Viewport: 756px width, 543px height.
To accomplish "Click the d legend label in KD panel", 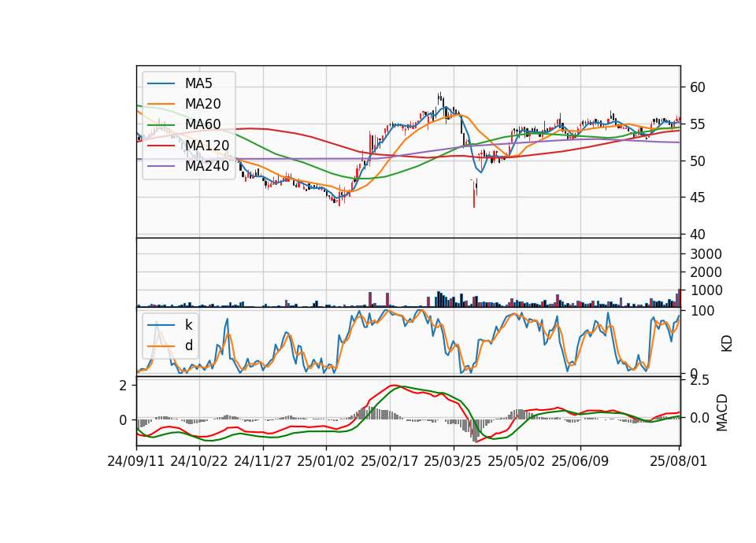I will 189,345.
